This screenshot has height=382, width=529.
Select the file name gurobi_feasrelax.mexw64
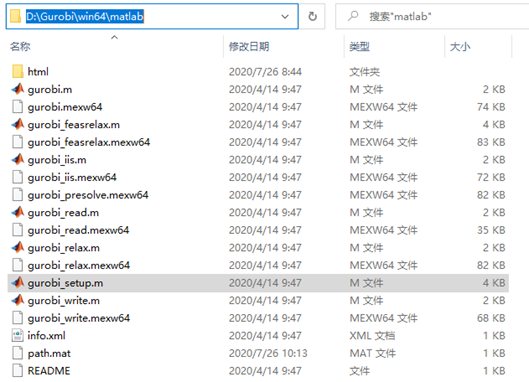click(x=89, y=142)
